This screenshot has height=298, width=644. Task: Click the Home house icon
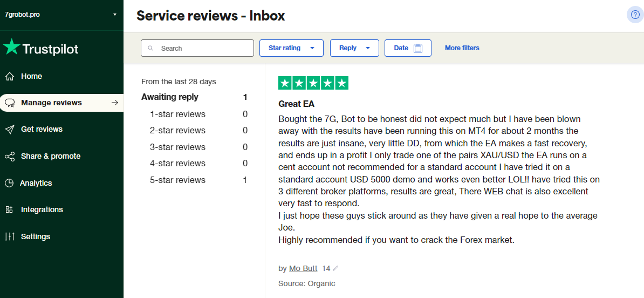point(9,77)
